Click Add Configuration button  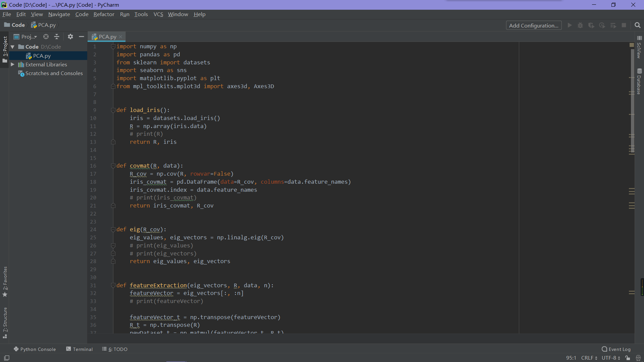(533, 25)
